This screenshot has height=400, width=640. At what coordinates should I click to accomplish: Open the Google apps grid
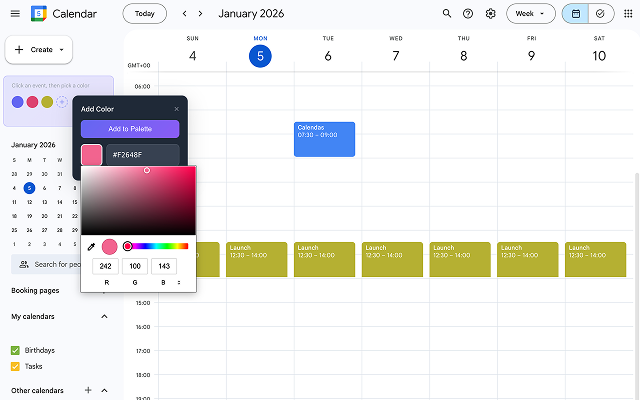(x=628, y=13)
